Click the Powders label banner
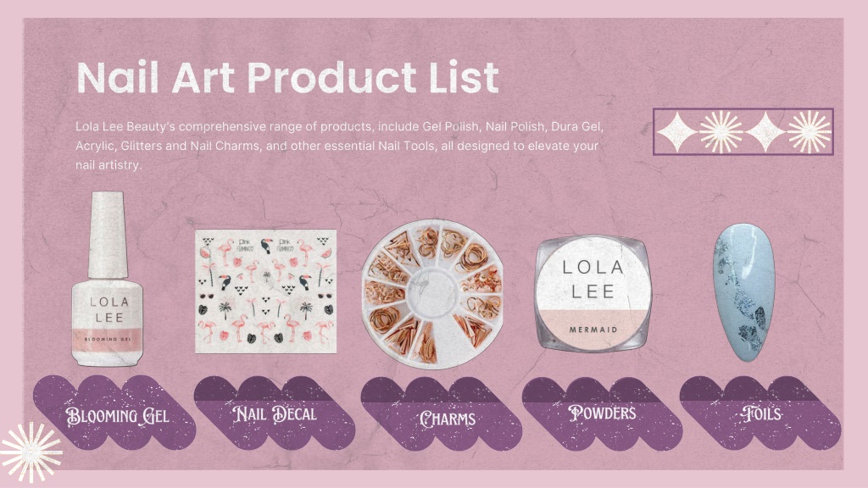The image size is (868, 488). (603, 413)
